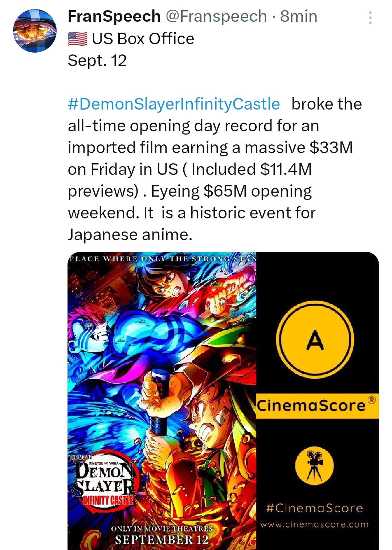
Task: Tap the black area above the A grade
Action: [x=317, y=276]
